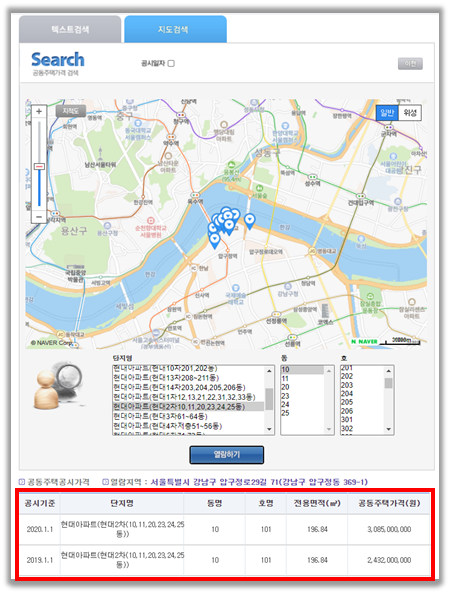
Task: Click the 2019.1.1 date cell
Action: (40, 560)
